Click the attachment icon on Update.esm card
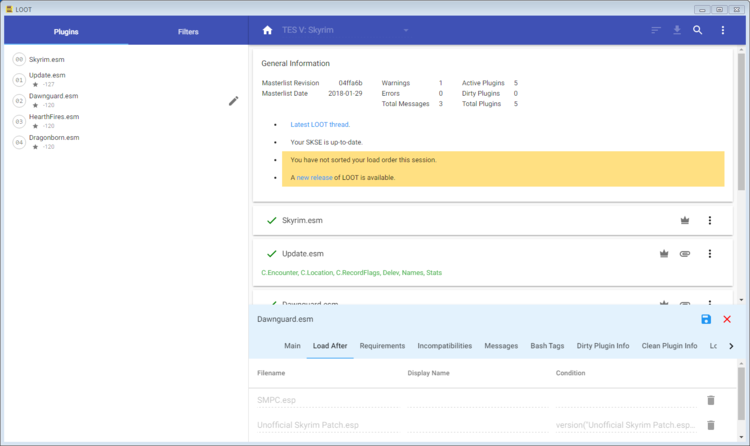Viewport: 750px width, 446px height. pos(685,254)
